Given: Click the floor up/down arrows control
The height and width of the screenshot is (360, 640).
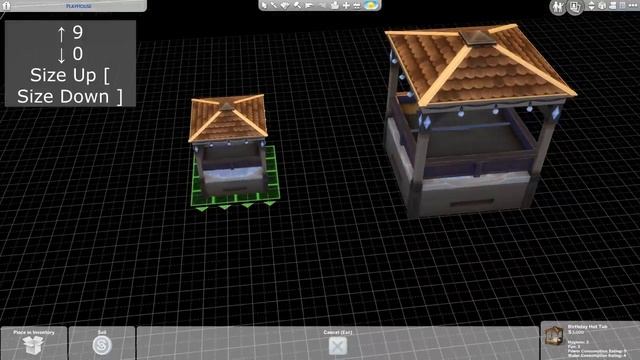Looking at the screenshot, I should (x=591, y=5).
